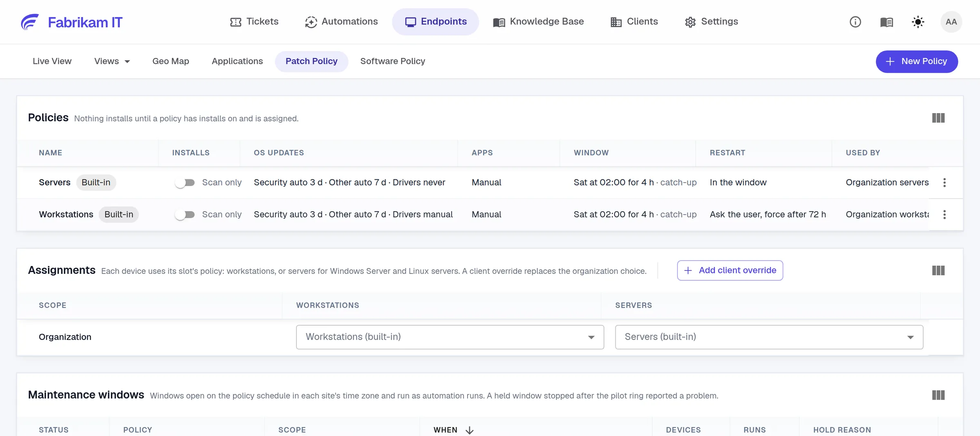
Task: Open more options for Servers policy row
Action: [944, 183]
